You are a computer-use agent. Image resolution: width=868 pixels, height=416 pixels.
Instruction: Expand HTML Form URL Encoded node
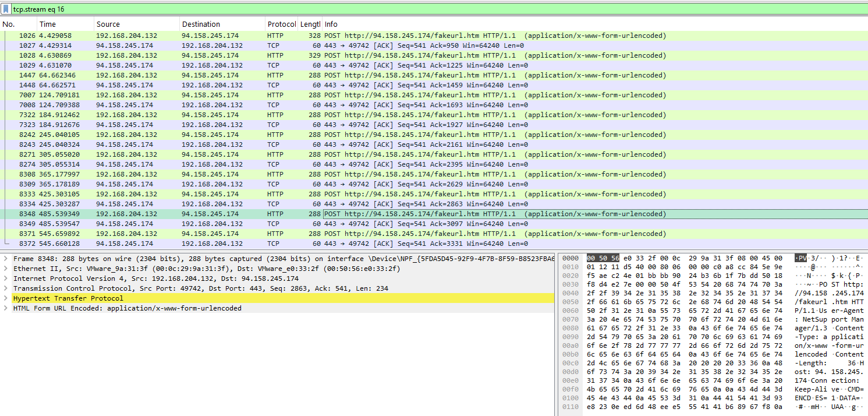point(6,308)
